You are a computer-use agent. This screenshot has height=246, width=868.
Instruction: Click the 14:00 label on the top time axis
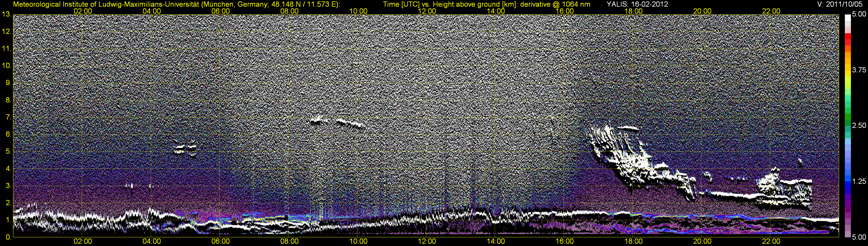pos(496,11)
